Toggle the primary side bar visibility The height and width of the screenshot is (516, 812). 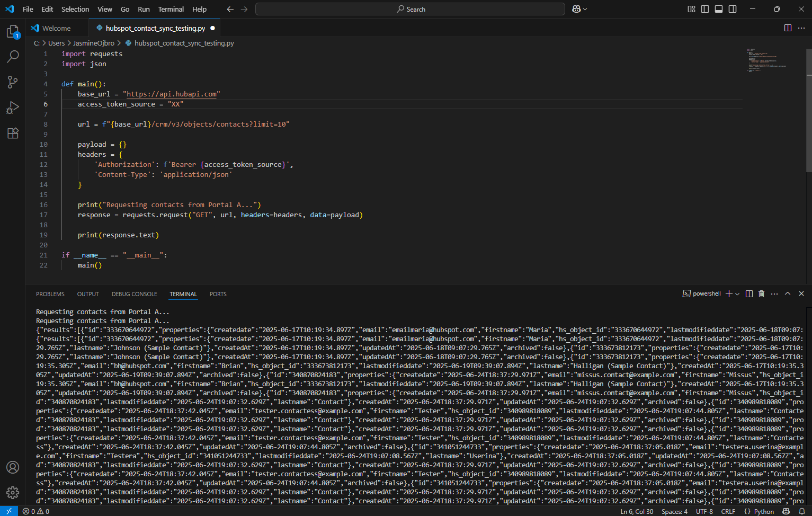(x=705, y=9)
